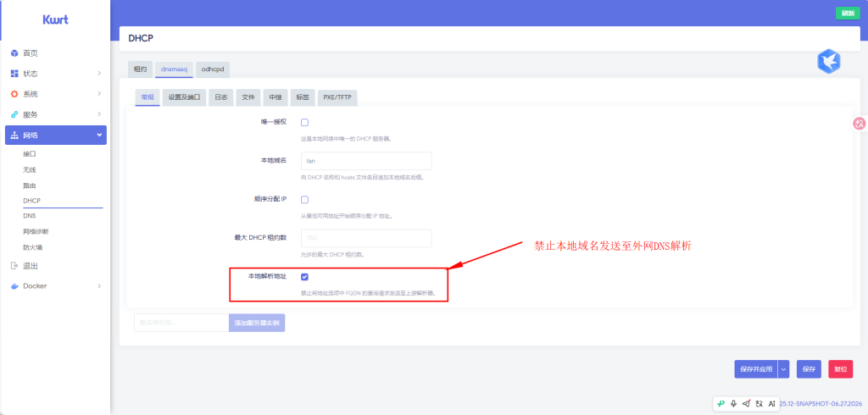Click the DHCP page heading
The width and height of the screenshot is (868, 415).
141,39
